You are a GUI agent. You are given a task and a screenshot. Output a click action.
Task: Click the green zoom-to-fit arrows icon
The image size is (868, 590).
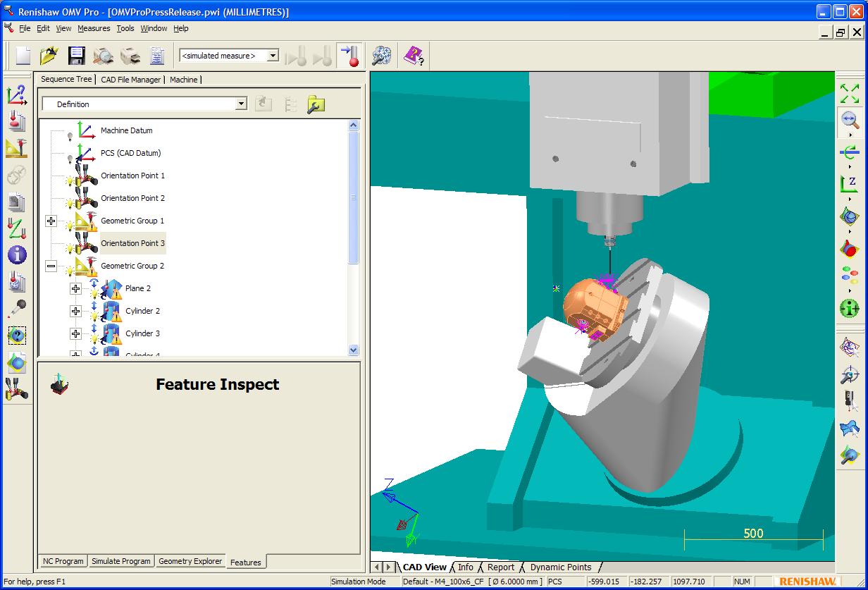[850, 93]
